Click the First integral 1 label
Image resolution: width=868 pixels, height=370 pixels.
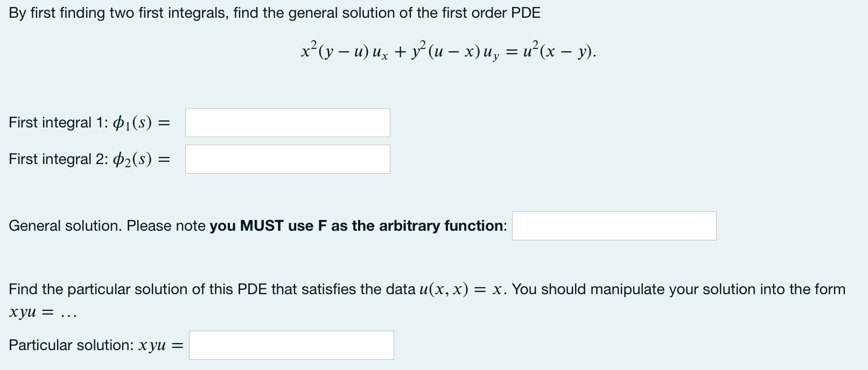click(89, 123)
